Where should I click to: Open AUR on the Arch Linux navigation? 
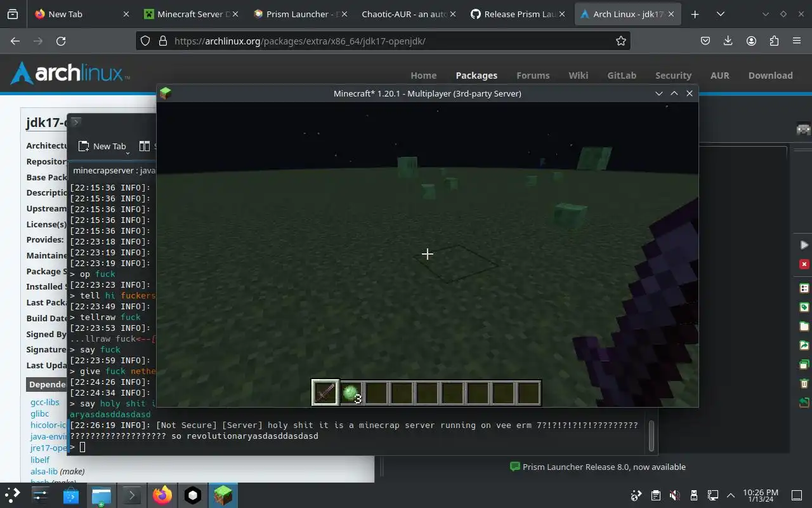click(719, 75)
